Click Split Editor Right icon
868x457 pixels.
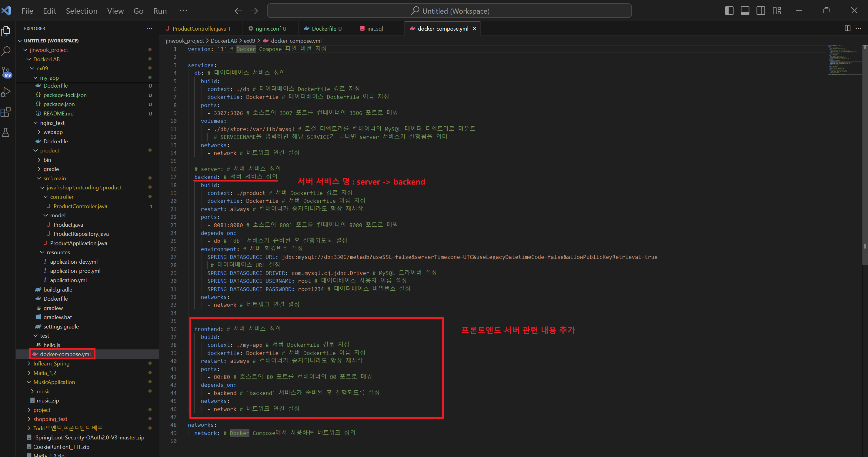pyautogui.click(x=847, y=29)
